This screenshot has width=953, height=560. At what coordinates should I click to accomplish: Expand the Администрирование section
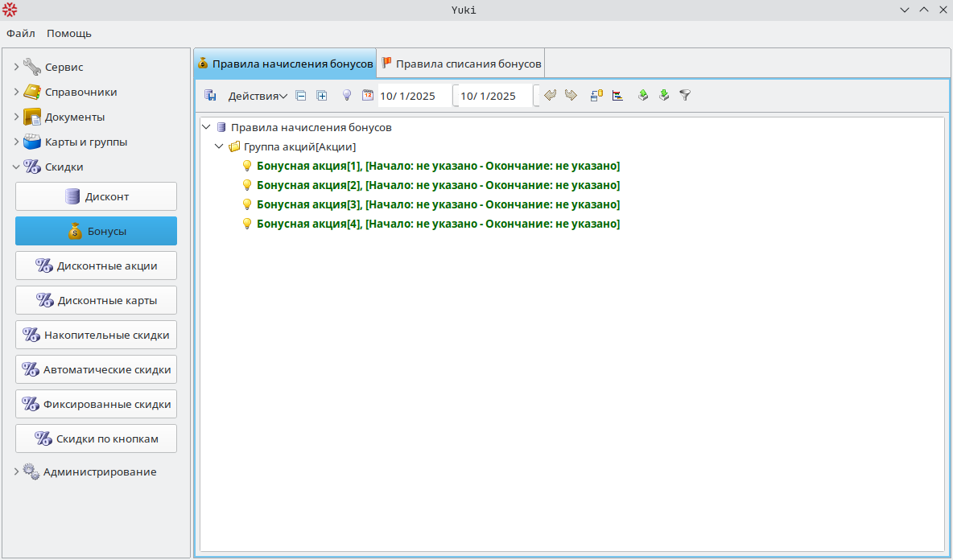[16, 472]
